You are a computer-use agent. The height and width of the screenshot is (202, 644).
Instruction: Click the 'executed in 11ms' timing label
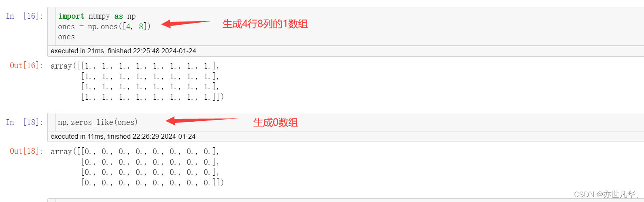(x=123, y=136)
